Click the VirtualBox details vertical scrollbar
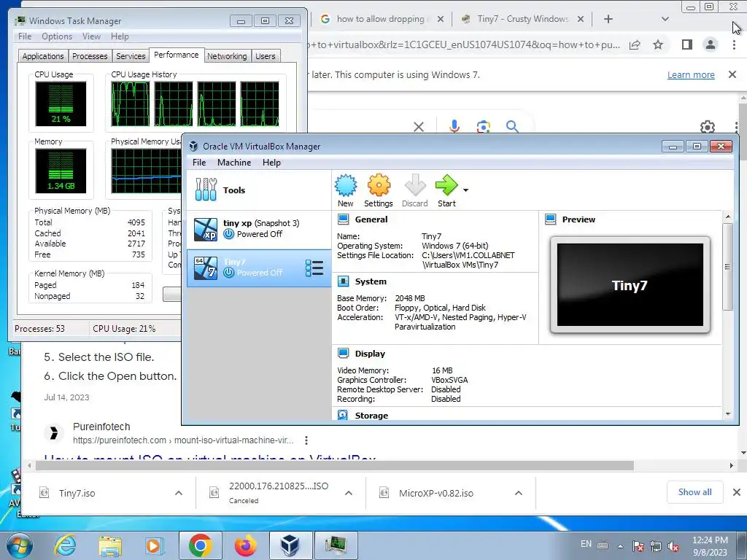Viewport: 747px width, 560px height. pyautogui.click(x=727, y=267)
